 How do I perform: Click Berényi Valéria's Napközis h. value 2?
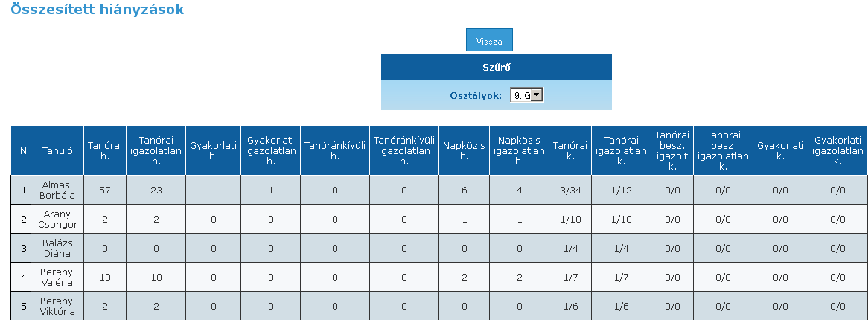pyautogui.click(x=464, y=277)
